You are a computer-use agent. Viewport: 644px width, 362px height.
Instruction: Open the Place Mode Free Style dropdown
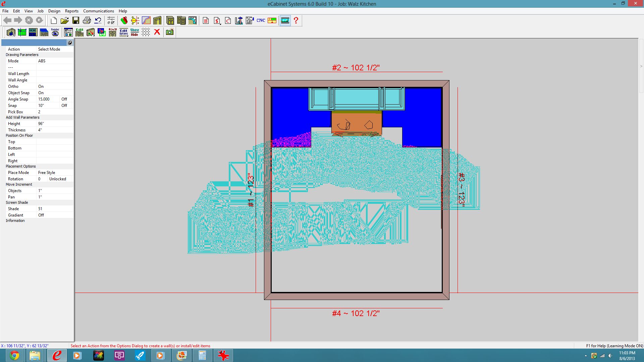[x=47, y=173]
